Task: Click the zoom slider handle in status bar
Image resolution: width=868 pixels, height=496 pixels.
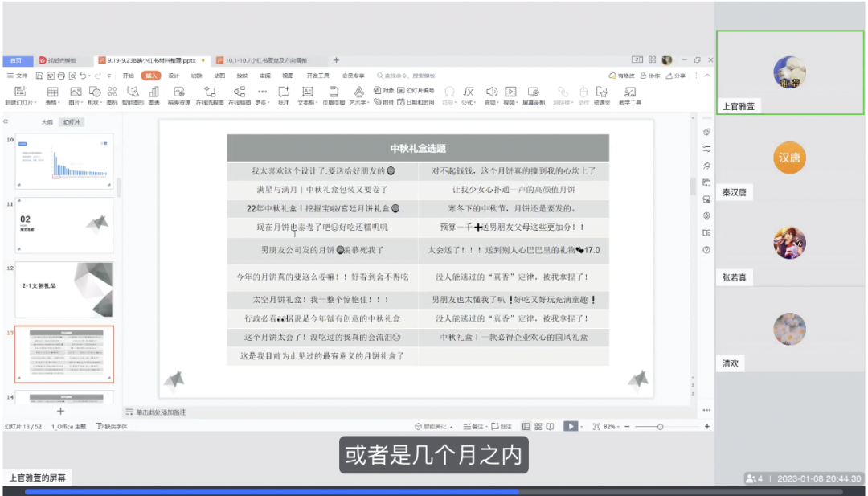Action: (x=660, y=426)
